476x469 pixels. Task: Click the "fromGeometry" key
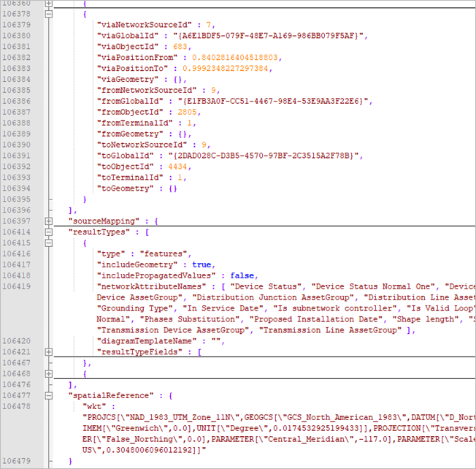click(x=130, y=134)
